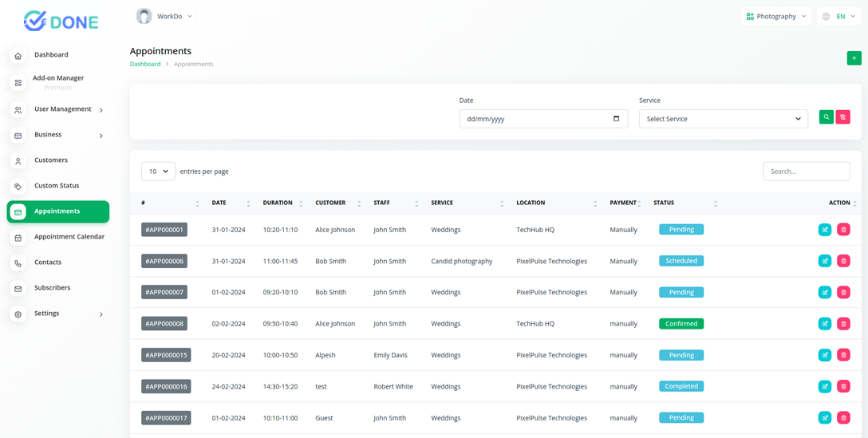Delete appointment #APP0000016
Image resolution: width=868 pixels, height=438 pixels.
(x=843, y=386)
